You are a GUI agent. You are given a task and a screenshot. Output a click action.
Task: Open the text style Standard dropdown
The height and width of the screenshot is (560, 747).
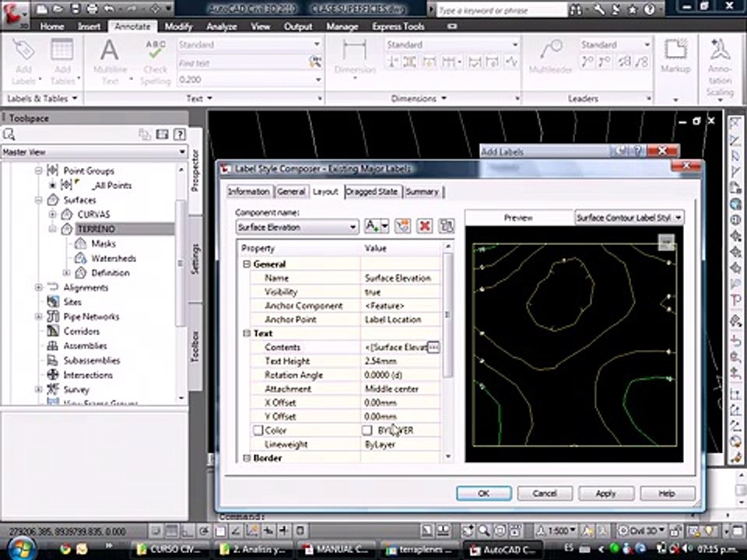point(317,44)
